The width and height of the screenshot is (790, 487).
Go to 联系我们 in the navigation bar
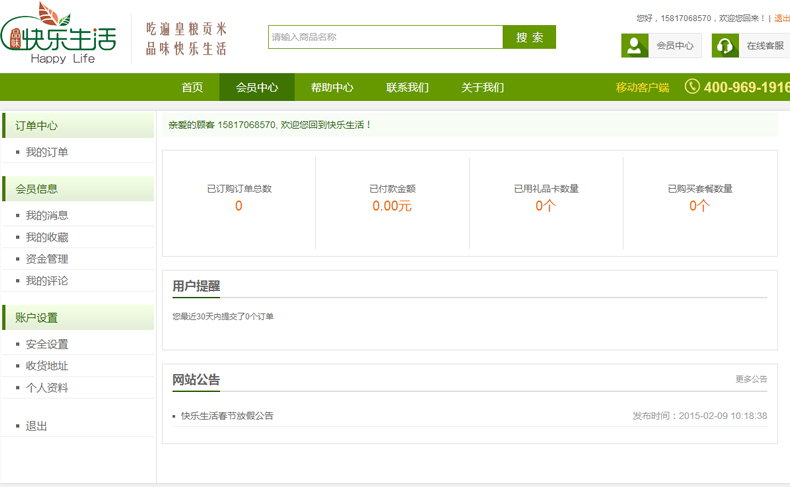pos(407,88)
